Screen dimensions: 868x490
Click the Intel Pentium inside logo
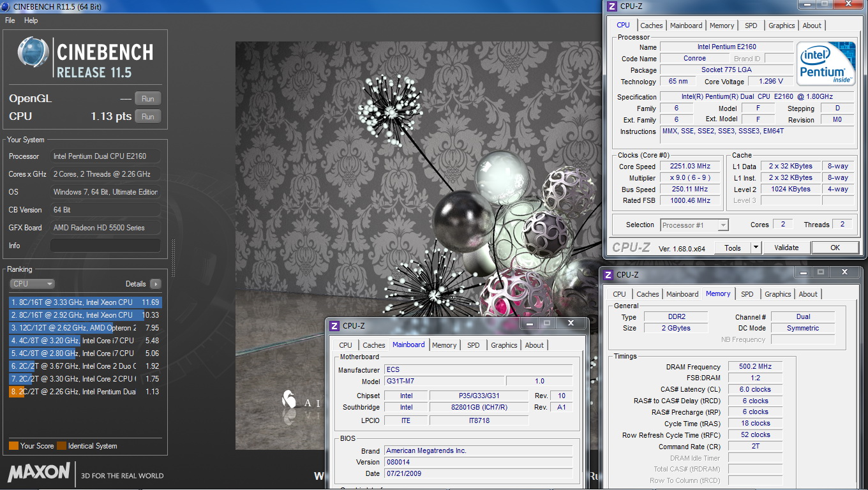827,64
